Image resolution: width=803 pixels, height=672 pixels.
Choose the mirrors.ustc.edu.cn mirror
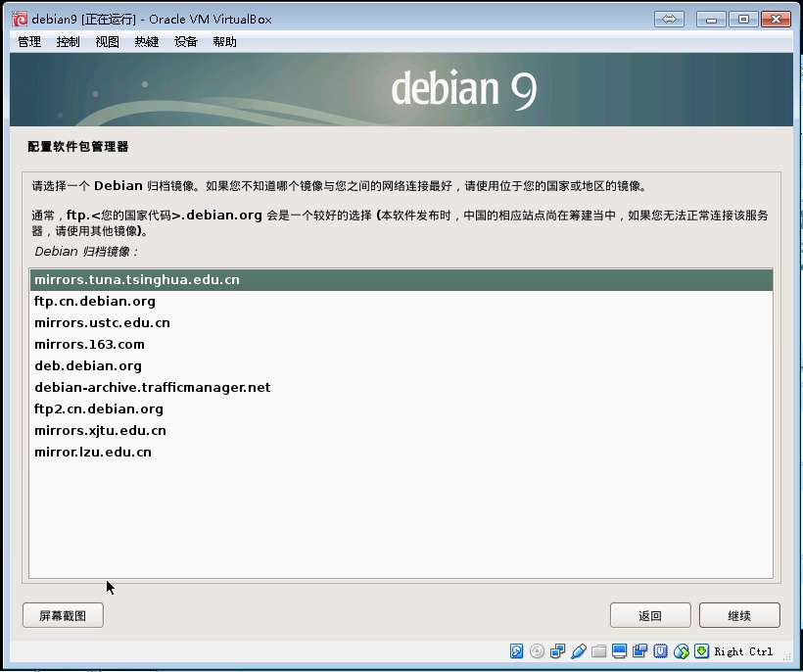tap(401, 322)
